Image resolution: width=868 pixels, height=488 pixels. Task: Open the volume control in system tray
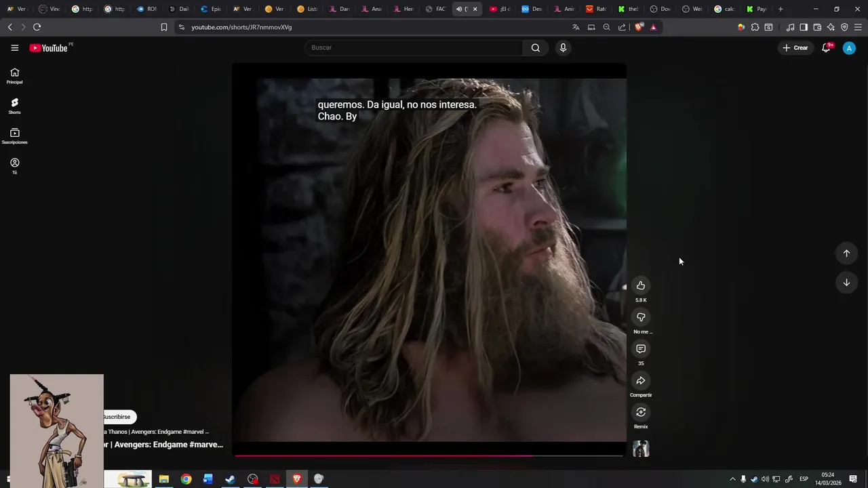click(765, 479)
